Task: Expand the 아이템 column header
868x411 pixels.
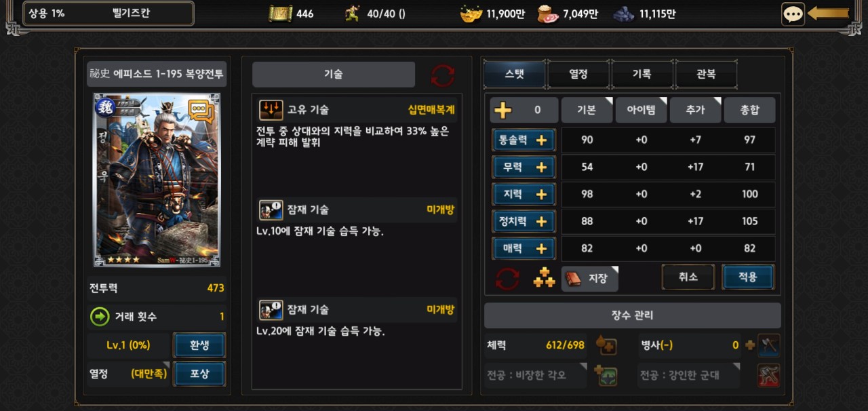Action: [x=641, y=110]
